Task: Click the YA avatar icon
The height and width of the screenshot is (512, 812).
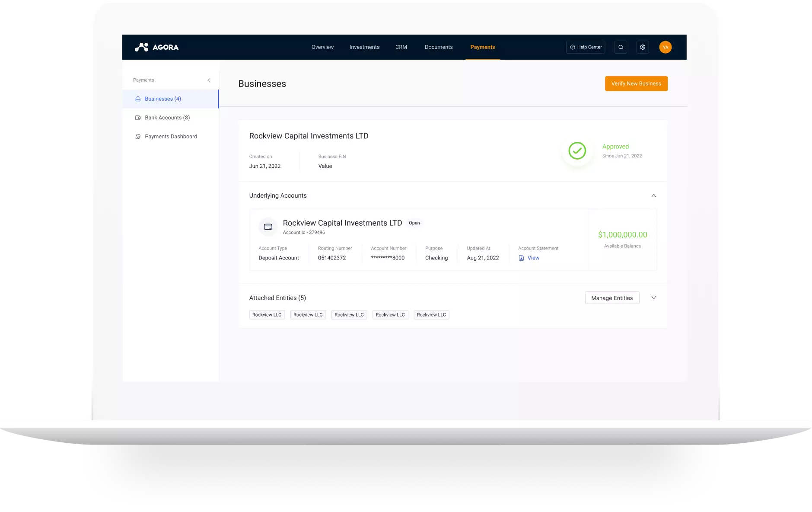Action: pyautogui.click(x=666, y=47)
